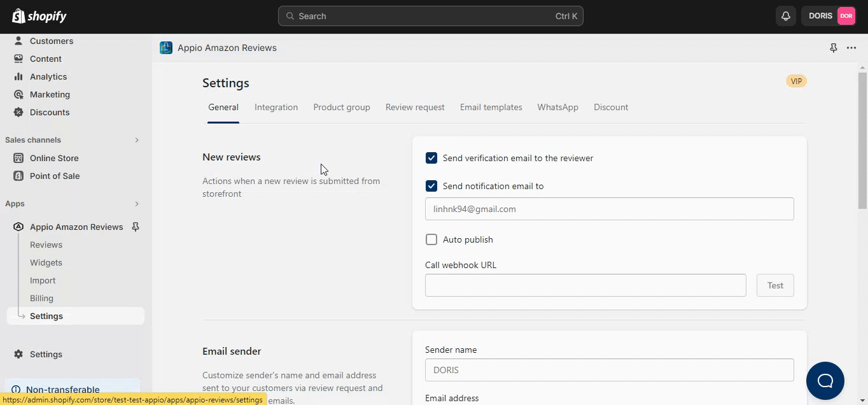Unpin Appio Amazon Reviews in sidebar
The width and height of the screenshot is (868, 405).
click(x=136, y=227)
